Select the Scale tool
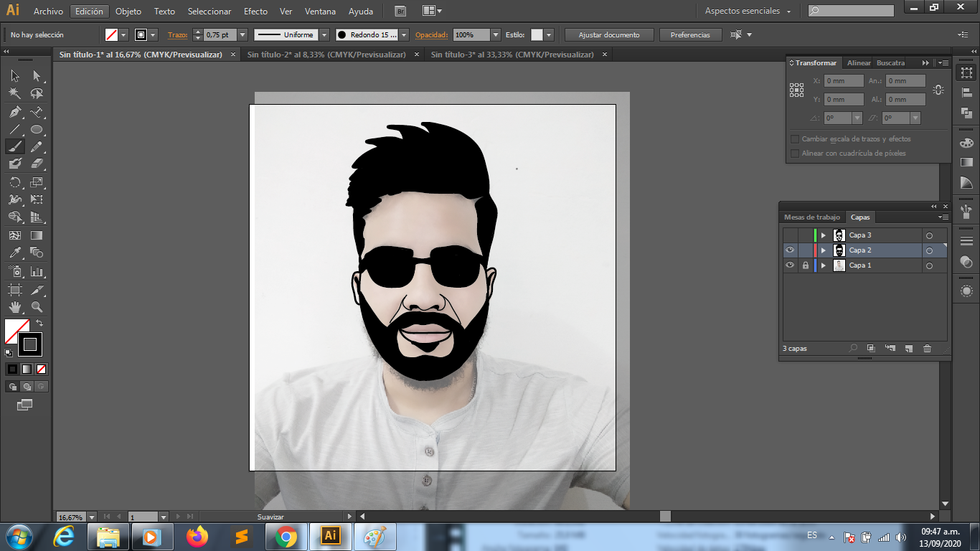 click(37, 182)
